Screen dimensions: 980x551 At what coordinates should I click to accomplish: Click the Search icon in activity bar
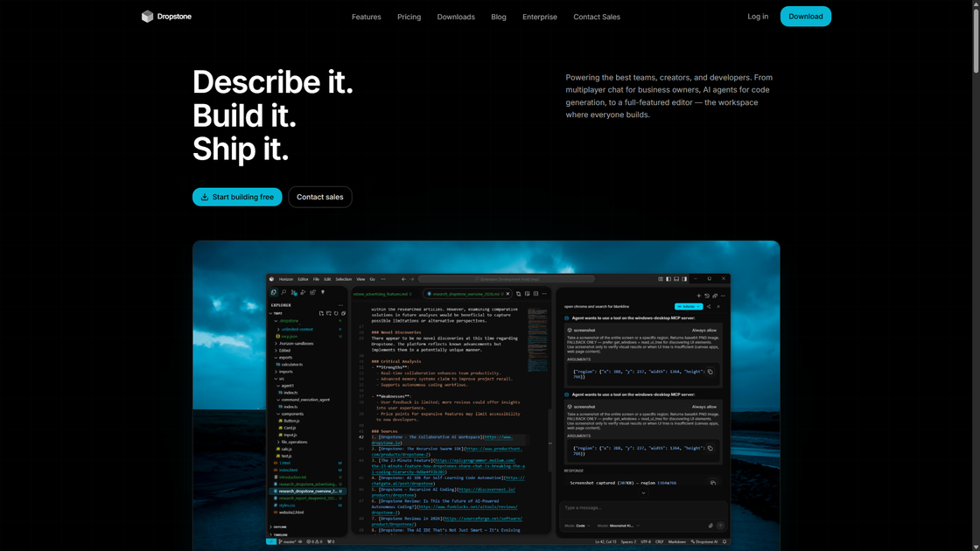point(283,293)
